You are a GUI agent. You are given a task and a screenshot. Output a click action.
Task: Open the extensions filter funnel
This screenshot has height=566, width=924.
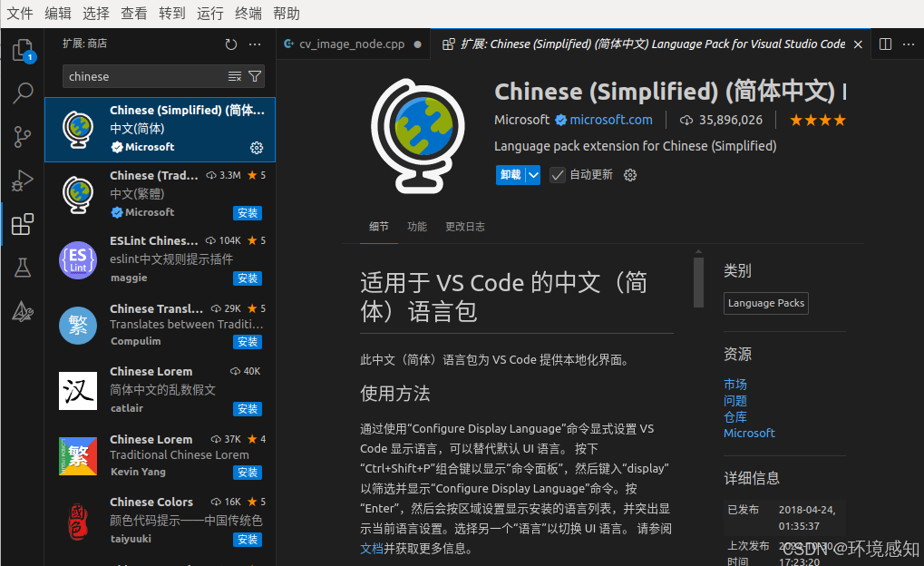pos(255,76)
